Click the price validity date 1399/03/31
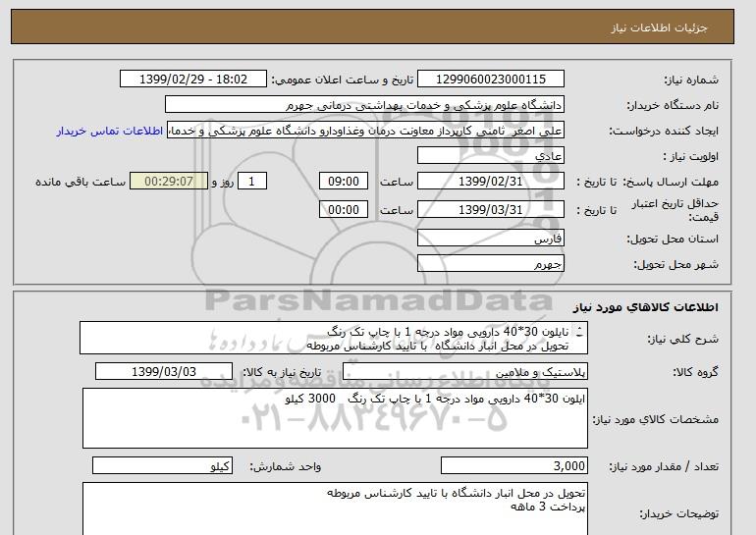This screenshot has height=535, width=756. (x=491, y=209)
